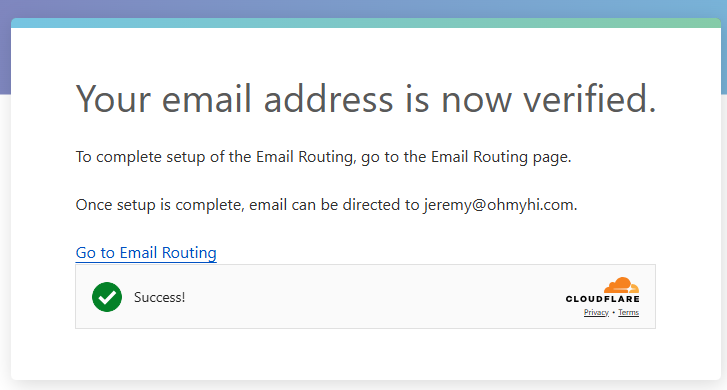Click the Success! status label
Image resolution: width=727 pixels, height=390 pixels.
tap(159, 297)
